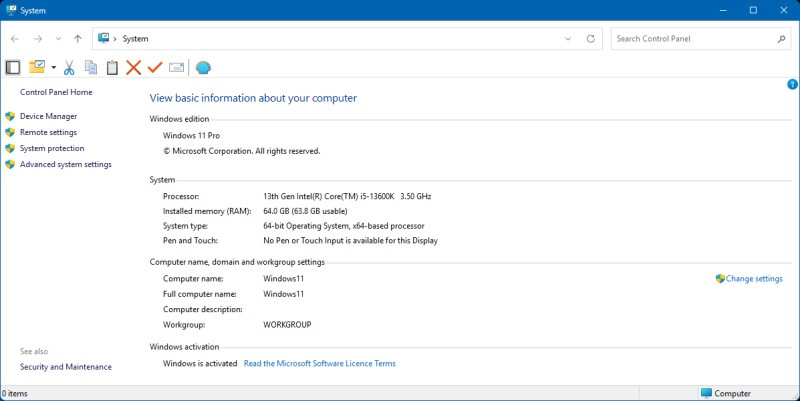Click the "WORKGROUP" workgroup value
Viewport: 800px width, 401px height.
coord(287,324)
